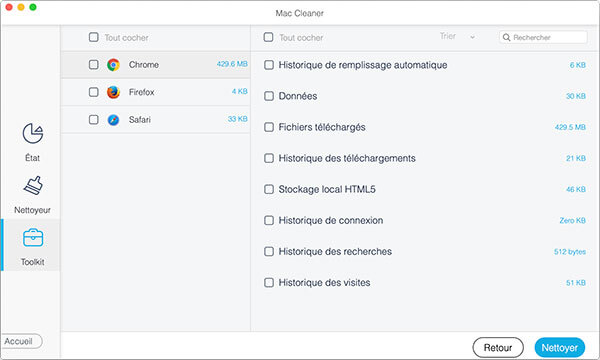Image resolution: width=600 pixels, height=360 pixels.
Task: Check Stockage local HTML5 checkbox
Action: 269,189
